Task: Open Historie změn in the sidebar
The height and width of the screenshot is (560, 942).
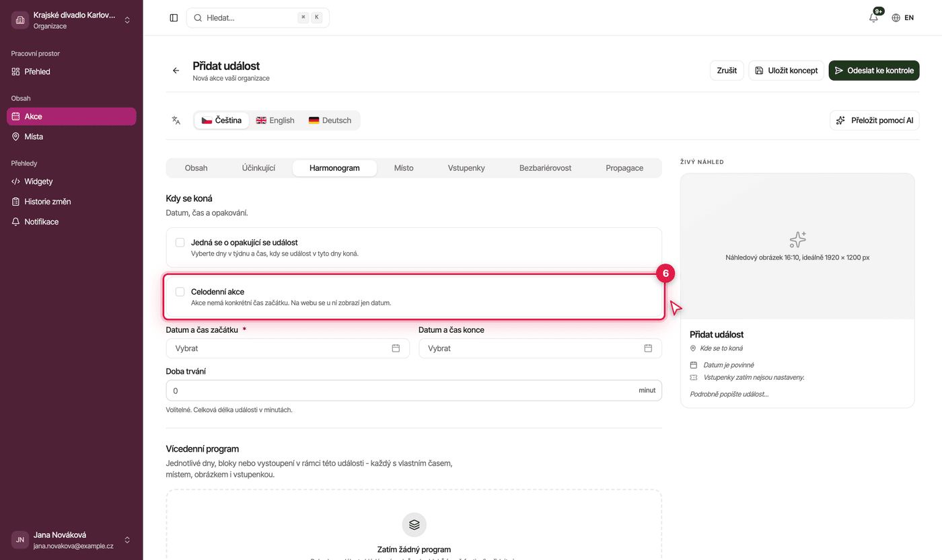Action: [71, 202]
